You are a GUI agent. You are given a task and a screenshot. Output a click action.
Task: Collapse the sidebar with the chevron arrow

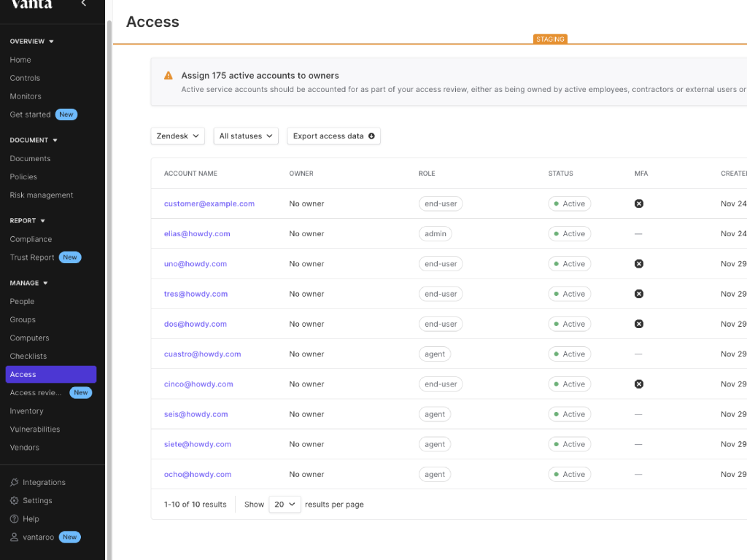tap(84, 4)
